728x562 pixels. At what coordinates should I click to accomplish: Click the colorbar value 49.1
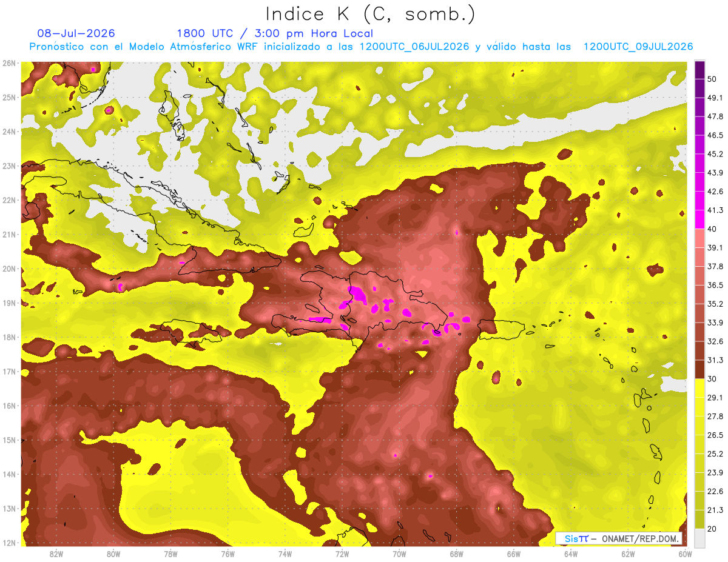(716, 98)
